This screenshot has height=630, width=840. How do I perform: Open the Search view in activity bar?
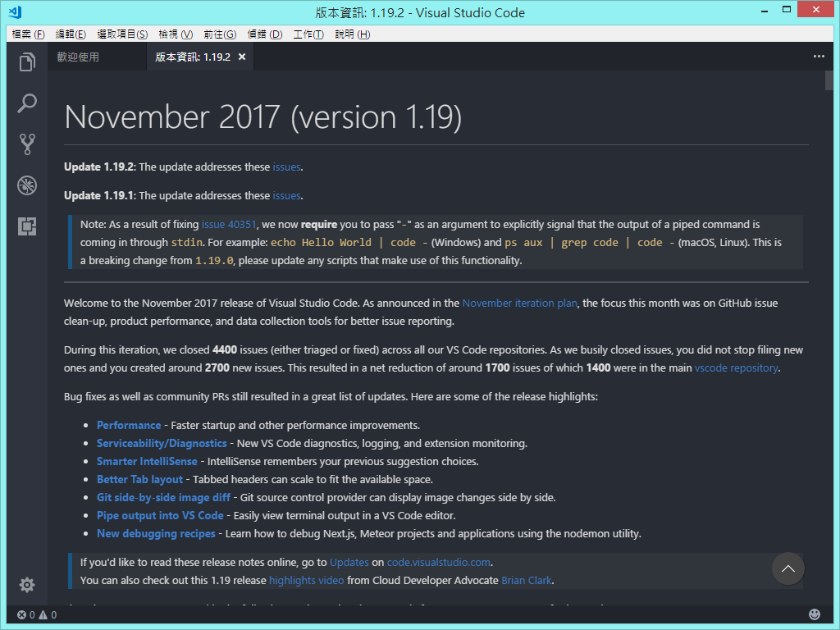(x=27, y=103)
